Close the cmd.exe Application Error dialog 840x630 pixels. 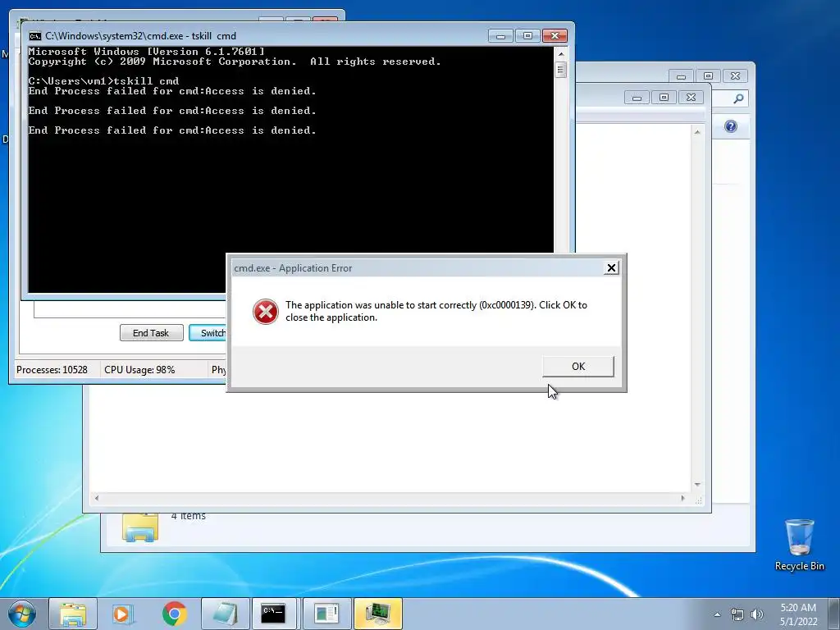click(x=611, y=268)
